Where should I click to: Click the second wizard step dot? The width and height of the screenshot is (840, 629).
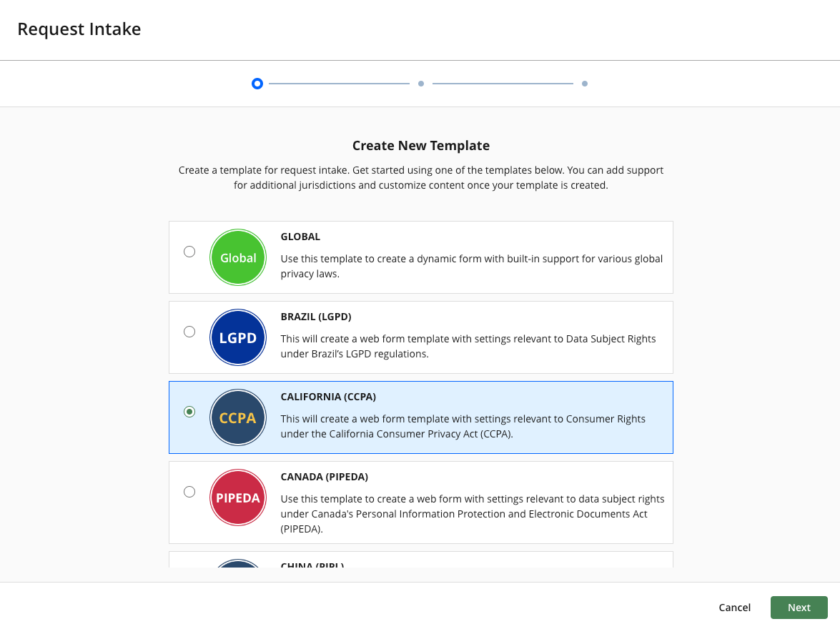(x=421, y=84)
